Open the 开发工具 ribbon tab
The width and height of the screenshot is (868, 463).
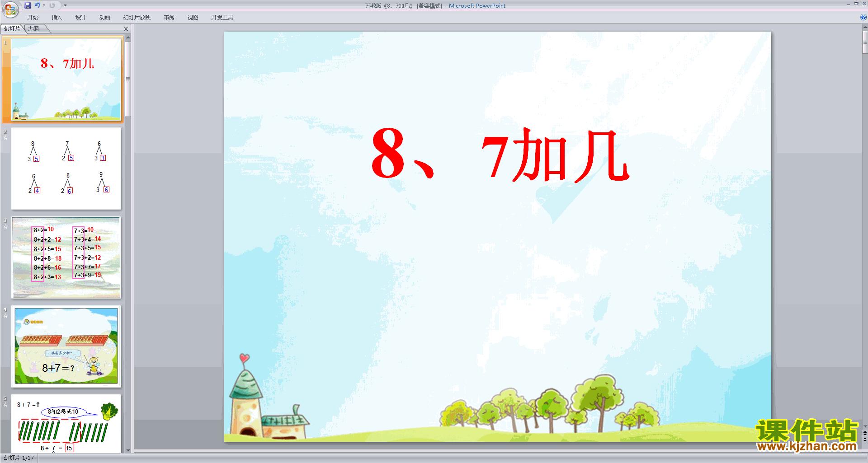222,17
